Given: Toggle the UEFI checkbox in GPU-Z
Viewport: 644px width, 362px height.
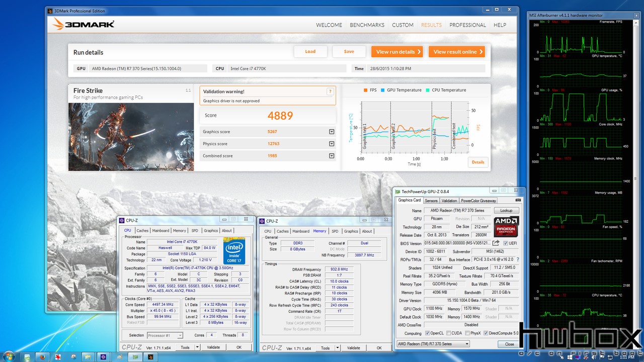Looking at the screenshot, I should coord(505,243).
